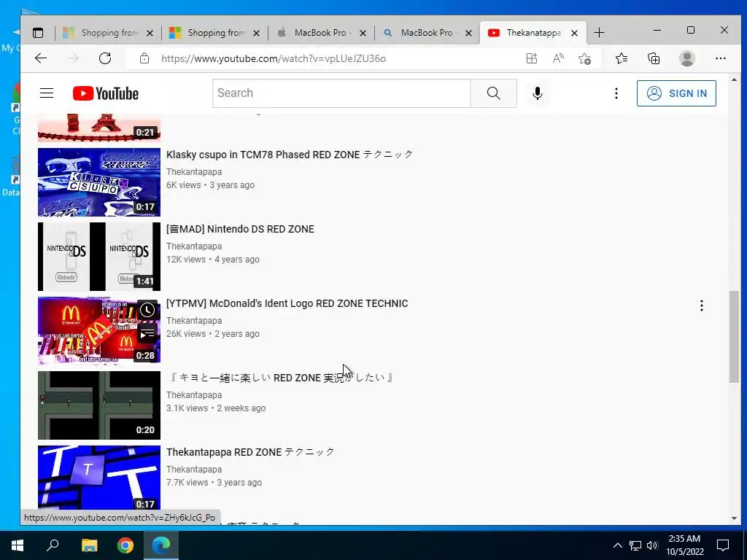Focus the YouTube Search field
The image size is (747, 560).
tap(341, 93)
